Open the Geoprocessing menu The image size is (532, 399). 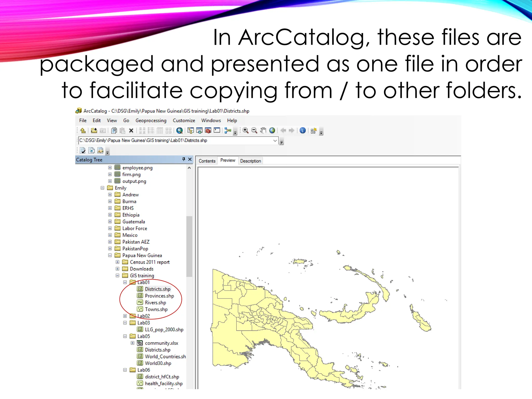[x=151, y=121]
